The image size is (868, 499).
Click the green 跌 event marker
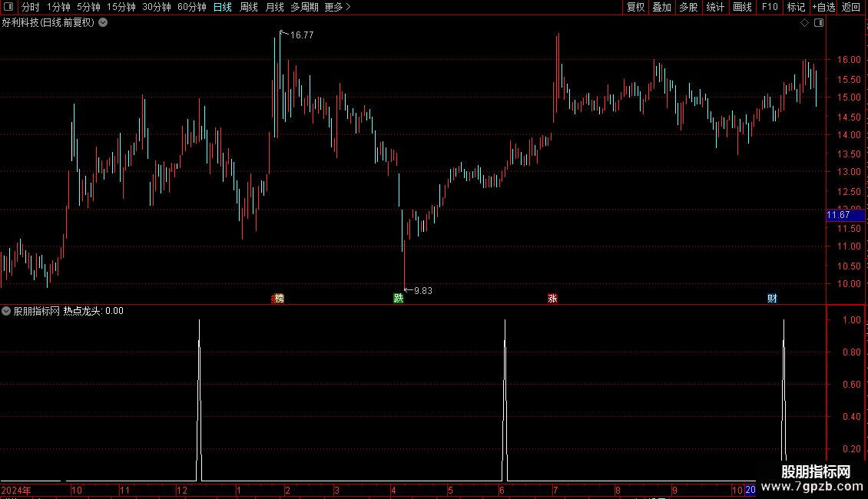point(398,298)
